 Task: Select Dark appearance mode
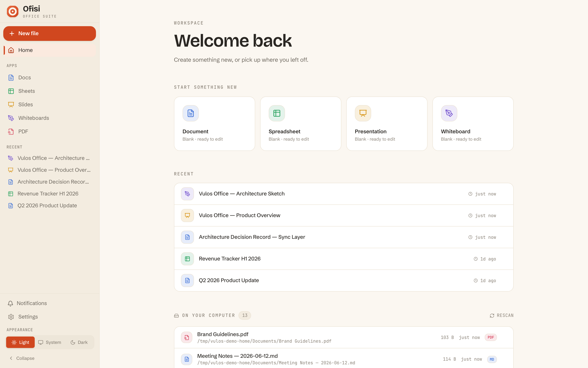(79, 342)
